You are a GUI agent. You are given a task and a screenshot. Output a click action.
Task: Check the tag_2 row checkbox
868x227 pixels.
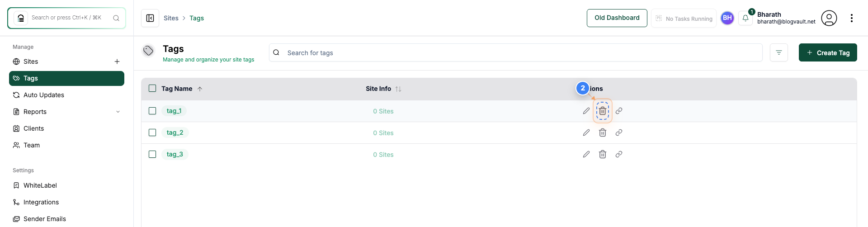pyautogui.click(x=152, y=132)
